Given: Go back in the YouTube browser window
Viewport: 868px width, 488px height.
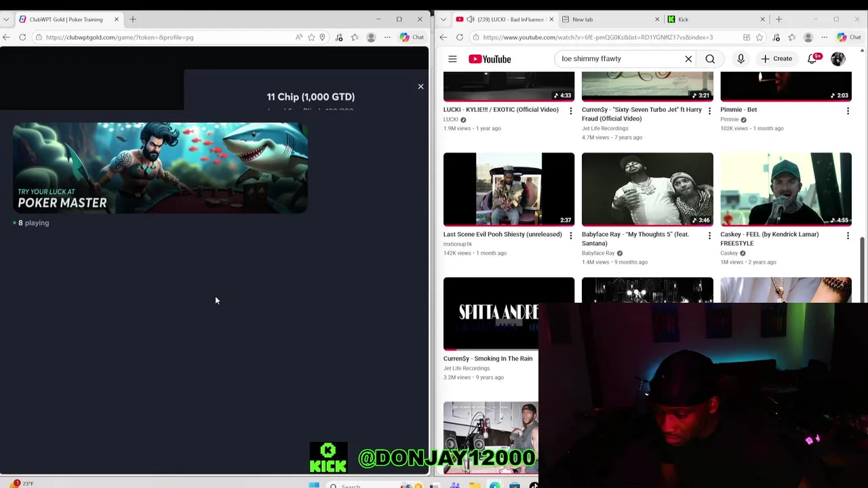Looking at the screenshot, I should point(443,37).
